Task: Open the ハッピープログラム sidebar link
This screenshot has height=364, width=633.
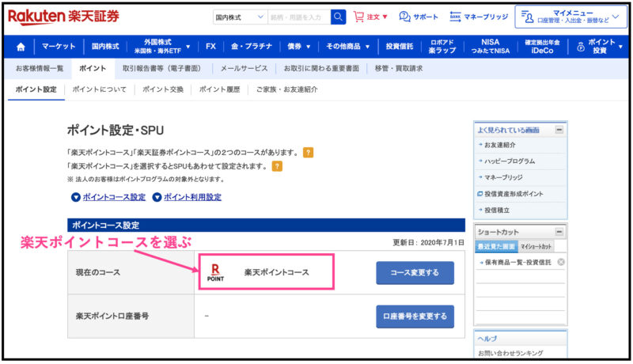Action: pos(510,161)
